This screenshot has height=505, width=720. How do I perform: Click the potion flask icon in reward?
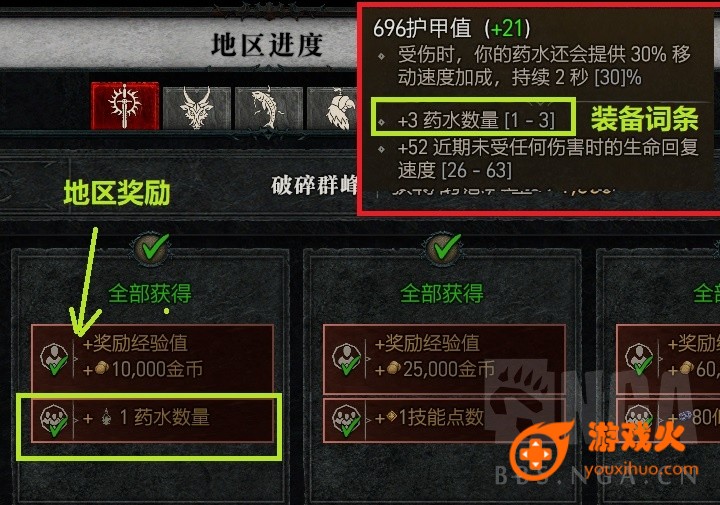[x=107, y=417]
